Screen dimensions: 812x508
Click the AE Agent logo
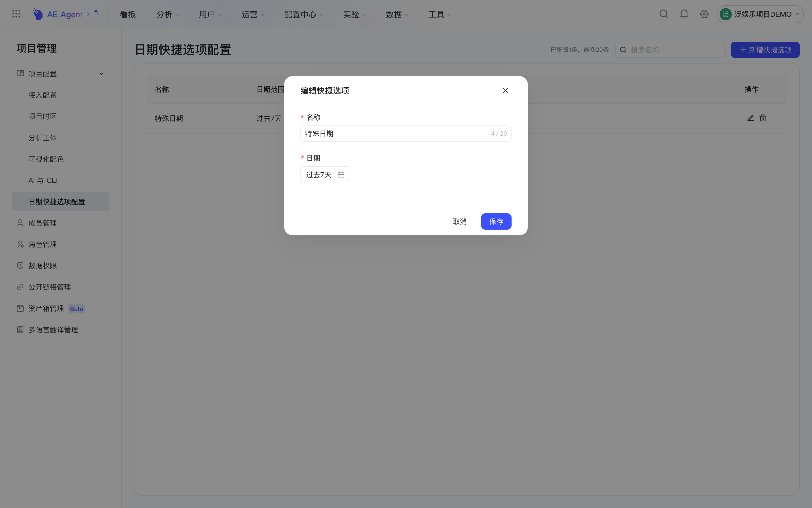[x=37, y=14]
